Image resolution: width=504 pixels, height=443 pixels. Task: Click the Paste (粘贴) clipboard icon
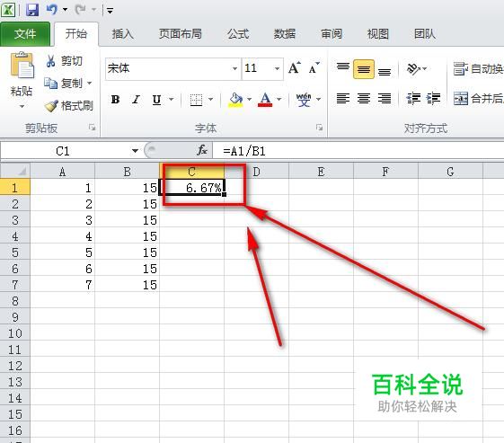(22, 66)
